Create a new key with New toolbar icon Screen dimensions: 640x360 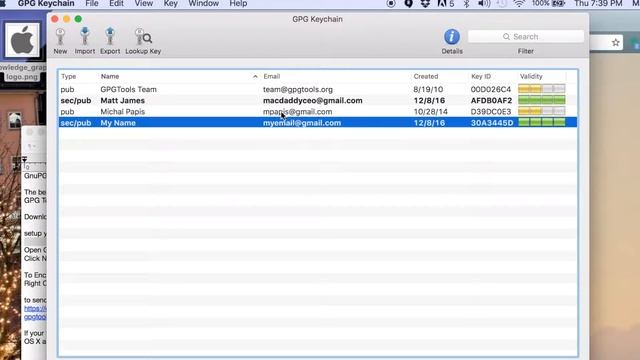(60, 41)
